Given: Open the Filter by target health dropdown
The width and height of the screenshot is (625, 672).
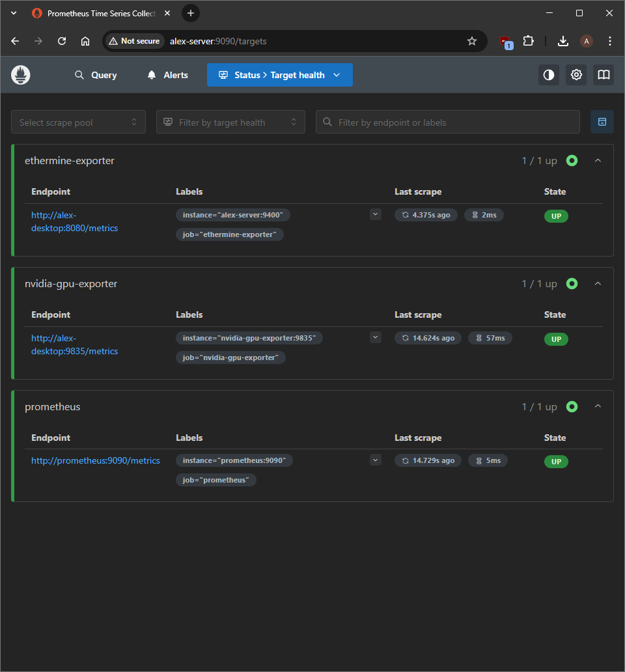Looking at the screenshot, I should coord(230,122).
